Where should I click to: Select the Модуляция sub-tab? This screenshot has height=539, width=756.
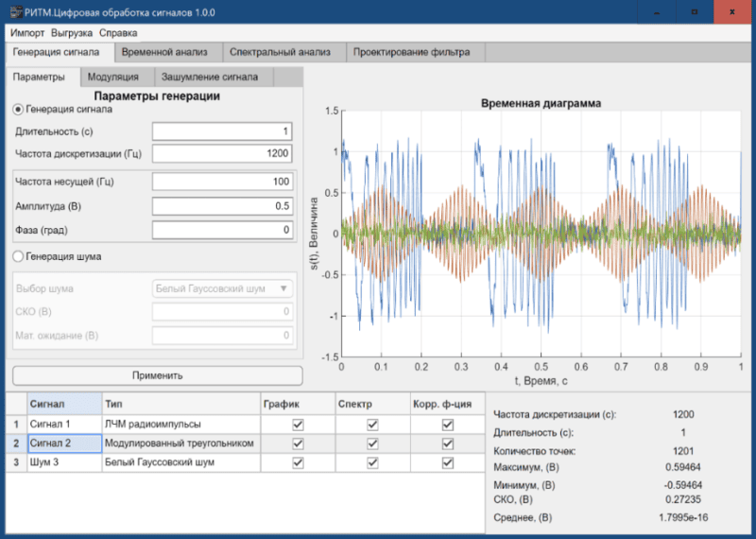[x=112, y=77]
